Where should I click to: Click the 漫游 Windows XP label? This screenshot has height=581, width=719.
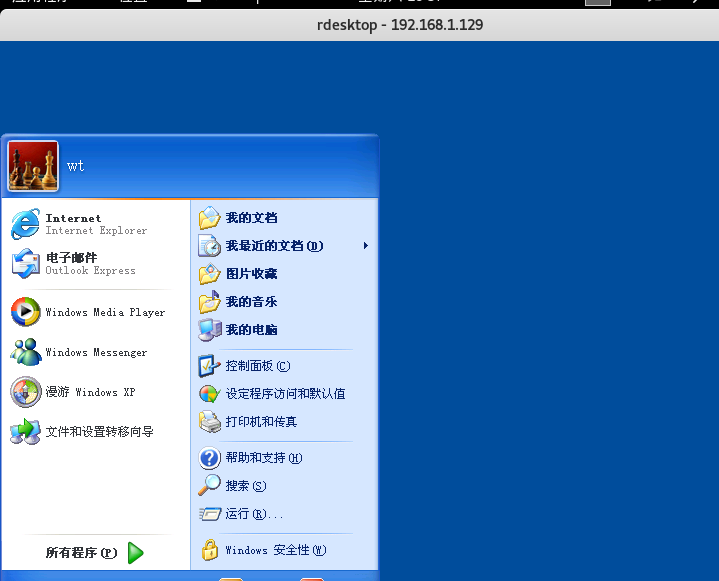pyautogui.click(x=90, y=392)
